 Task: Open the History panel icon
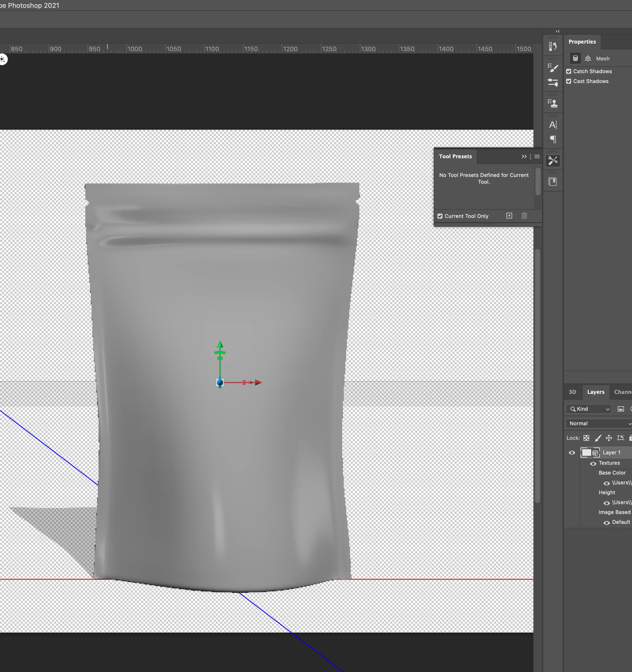coord(553,46)
